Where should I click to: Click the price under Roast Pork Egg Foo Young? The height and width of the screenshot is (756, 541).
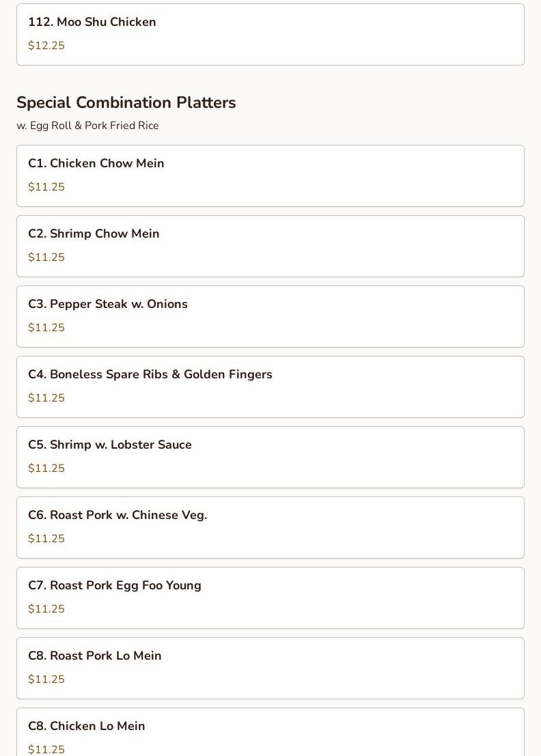(46, 609)
